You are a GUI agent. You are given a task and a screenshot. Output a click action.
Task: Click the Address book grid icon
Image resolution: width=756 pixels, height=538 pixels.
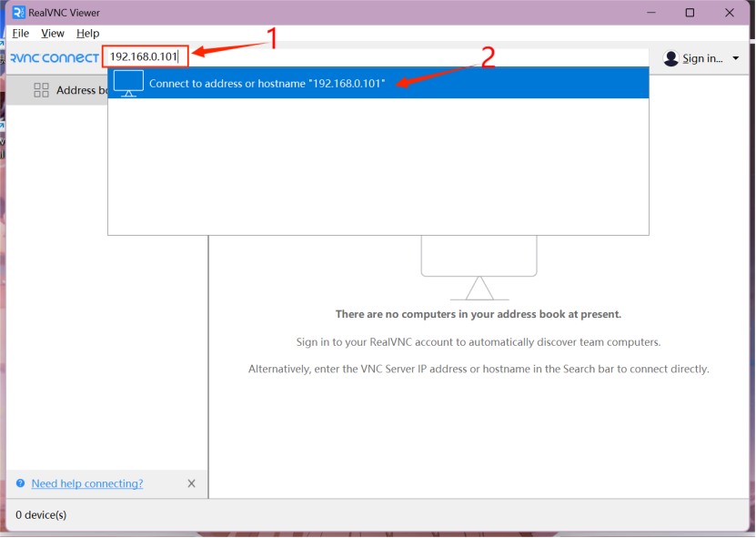[41, 90]
